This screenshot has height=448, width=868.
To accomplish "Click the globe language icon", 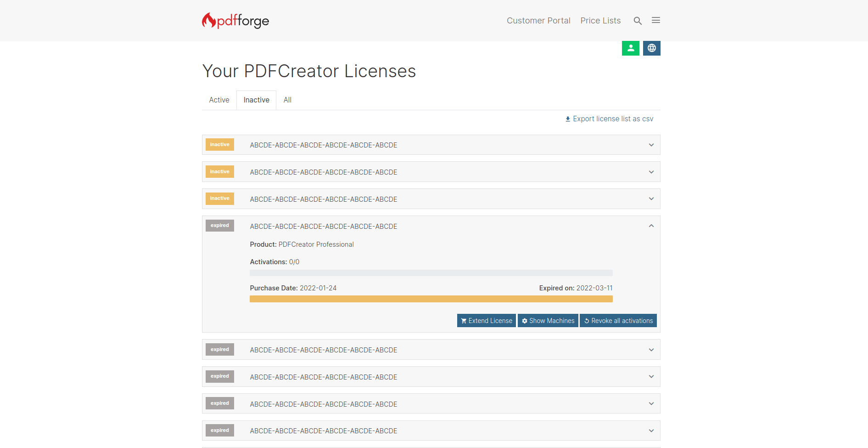I will coord(652,48).
